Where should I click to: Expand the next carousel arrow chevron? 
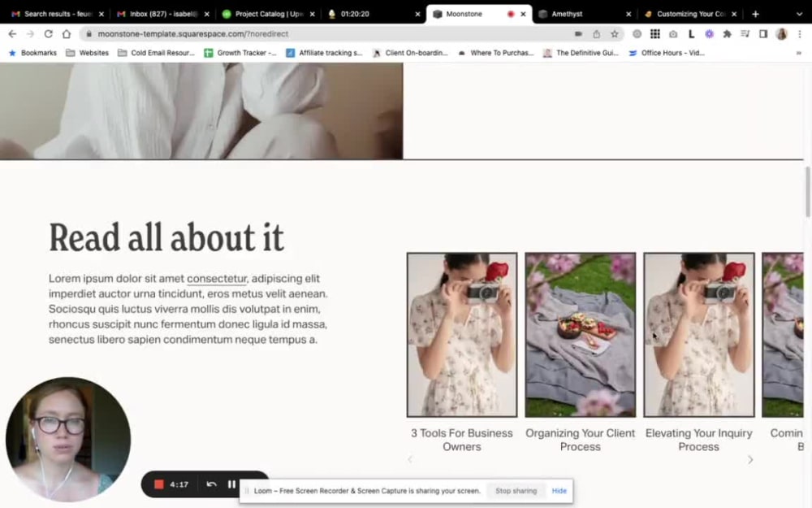point(749,459)
